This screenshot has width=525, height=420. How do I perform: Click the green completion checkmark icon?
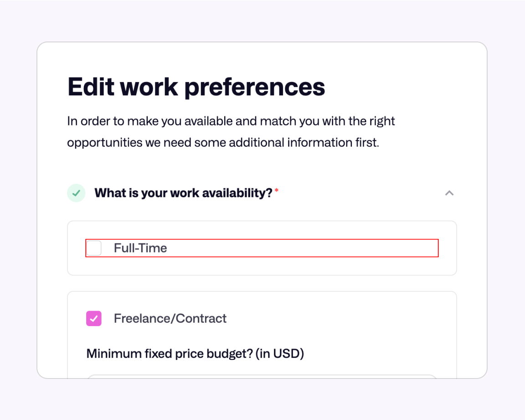pyautogui.click(x=76, y=193)
